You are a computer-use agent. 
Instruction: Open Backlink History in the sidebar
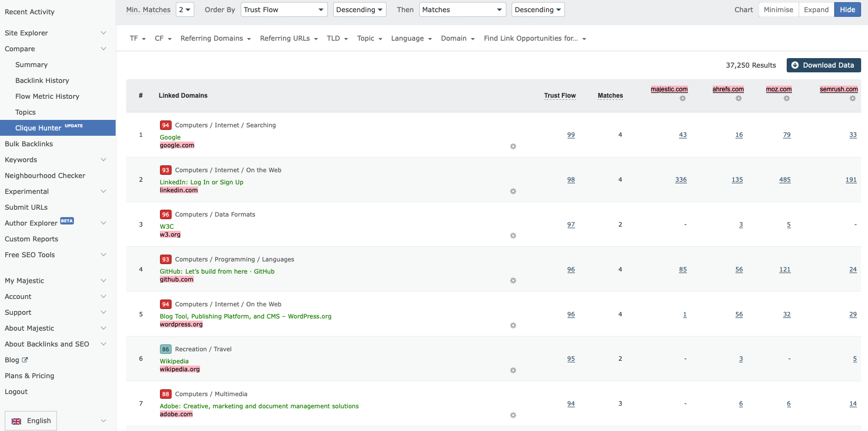click(x=42, y=80)
